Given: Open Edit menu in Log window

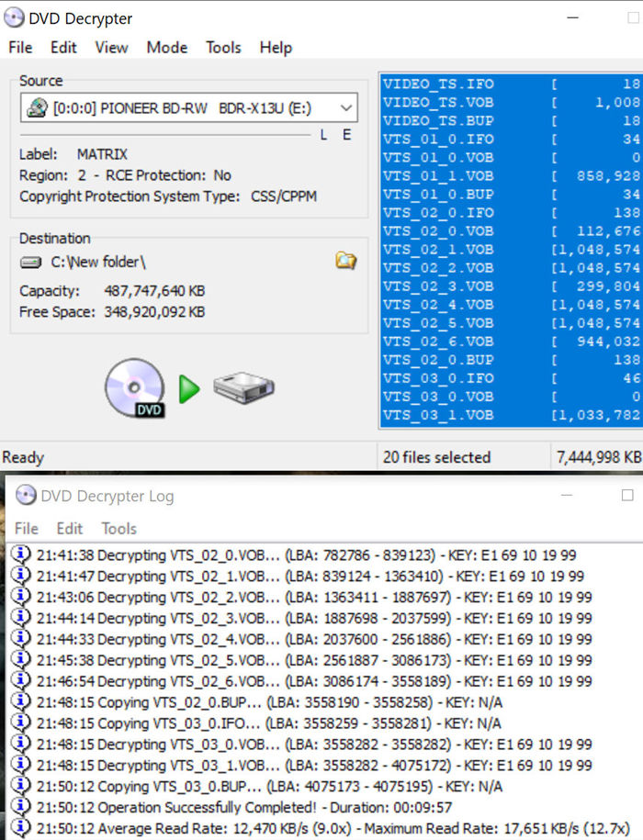Looking at the screenshot, I should [70, 528].
